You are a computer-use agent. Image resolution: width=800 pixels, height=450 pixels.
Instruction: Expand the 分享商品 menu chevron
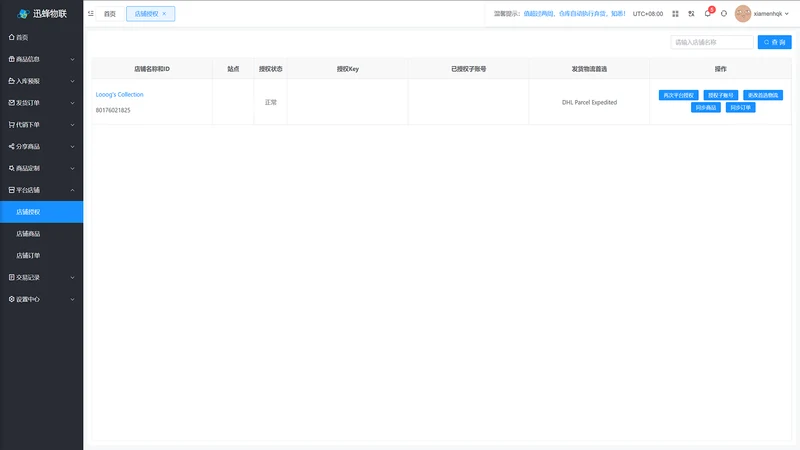72,146
